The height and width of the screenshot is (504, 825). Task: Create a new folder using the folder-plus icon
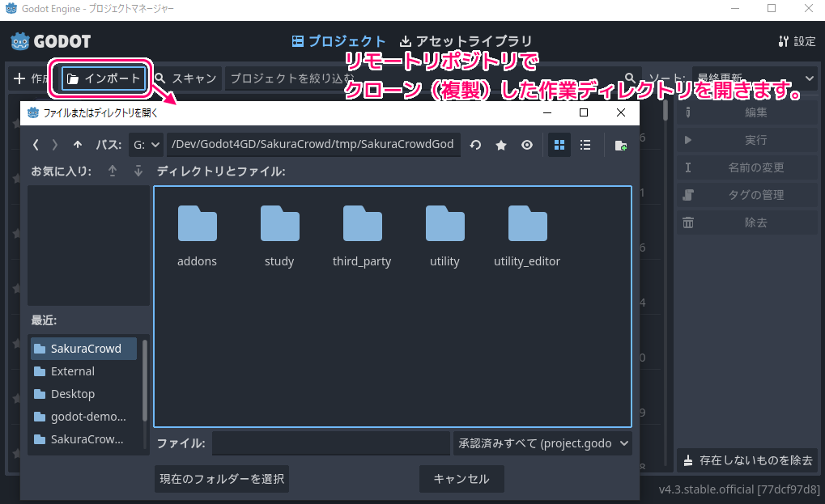tap(620, 145)
